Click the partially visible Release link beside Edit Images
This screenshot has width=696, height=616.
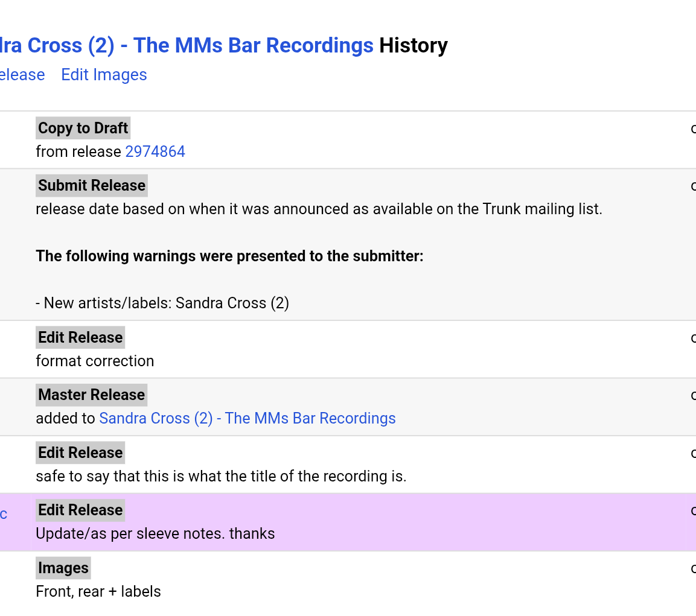(22, 75)
